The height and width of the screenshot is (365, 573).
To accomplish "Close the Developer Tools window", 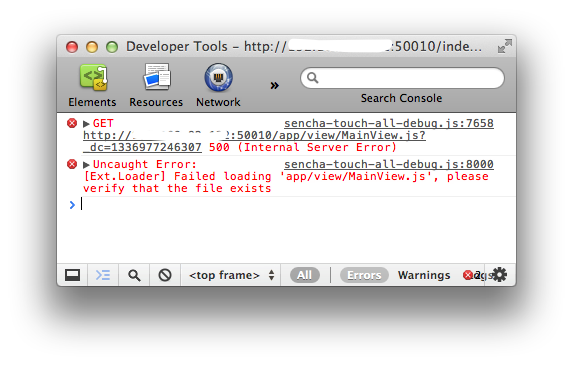I will pyautogui.click(x=72, y=47).
